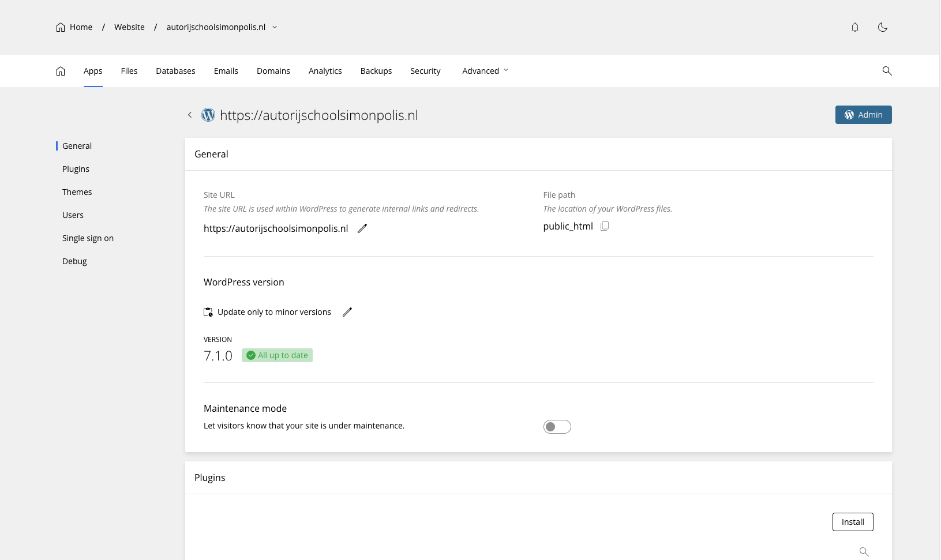Open Debug in the sidebar
Viewport: 941px width, 560px height.
pyautogui.click(x=75, y=261)
